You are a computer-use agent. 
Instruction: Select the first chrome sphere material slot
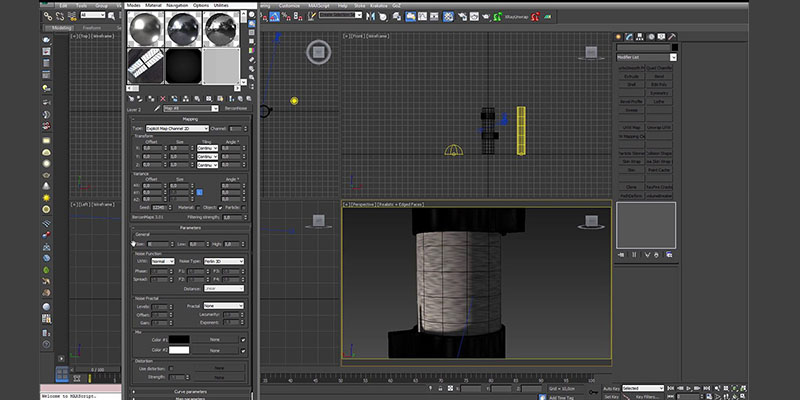click(x=145, y=29)
